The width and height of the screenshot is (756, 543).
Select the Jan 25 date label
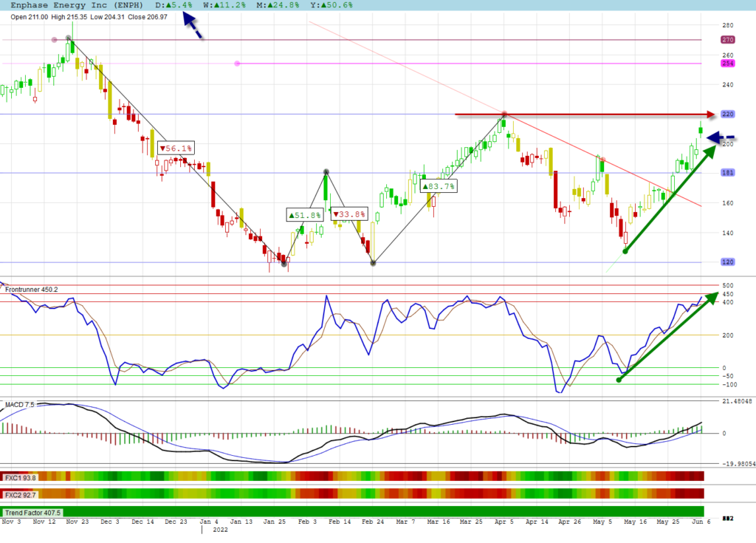[x=275, y=522]
